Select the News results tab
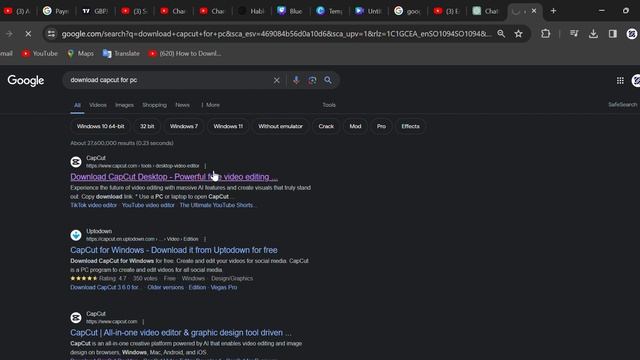 click(x=182, y=105)
